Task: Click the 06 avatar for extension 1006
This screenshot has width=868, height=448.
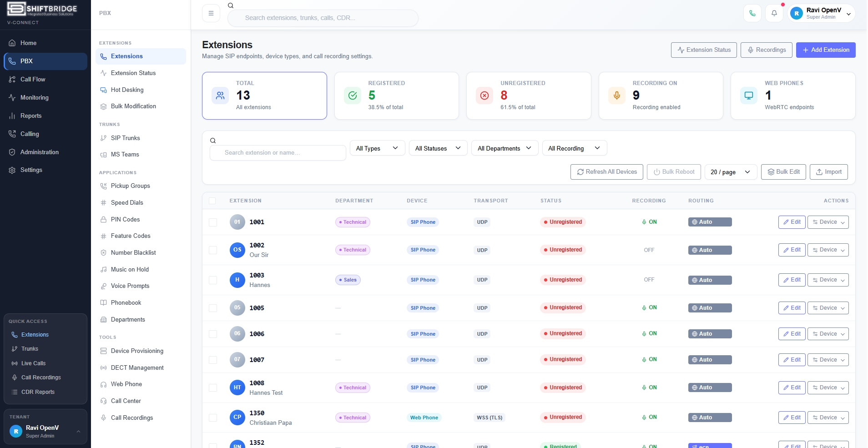Action: click(x=237, y=334)
